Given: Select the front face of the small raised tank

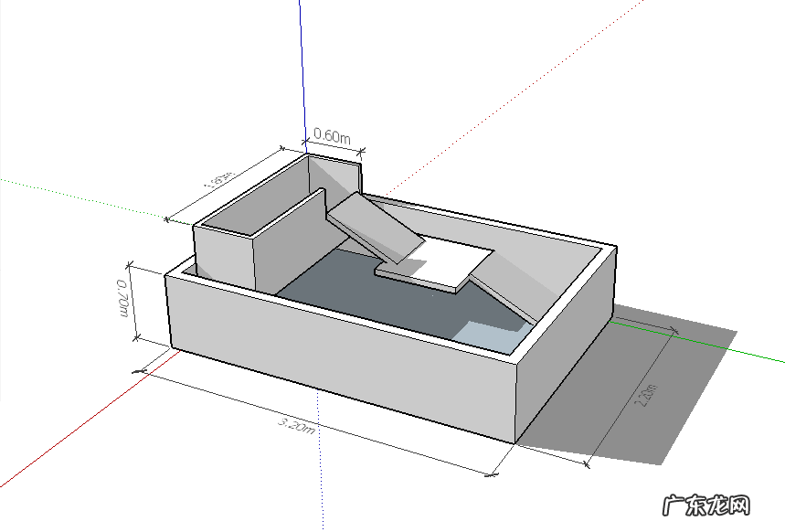Looking at the screenshot, I should click(x=222, y=255).
